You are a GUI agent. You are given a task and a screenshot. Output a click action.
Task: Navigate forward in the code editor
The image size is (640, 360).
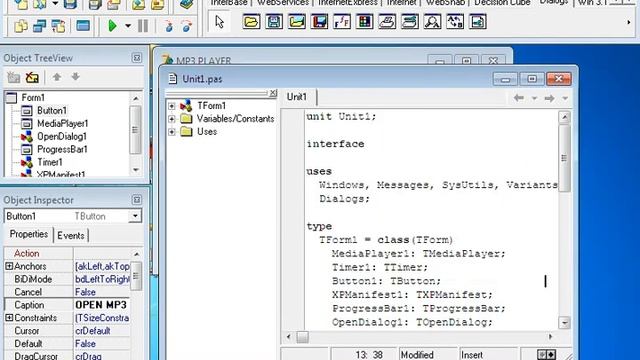[549, 98]
